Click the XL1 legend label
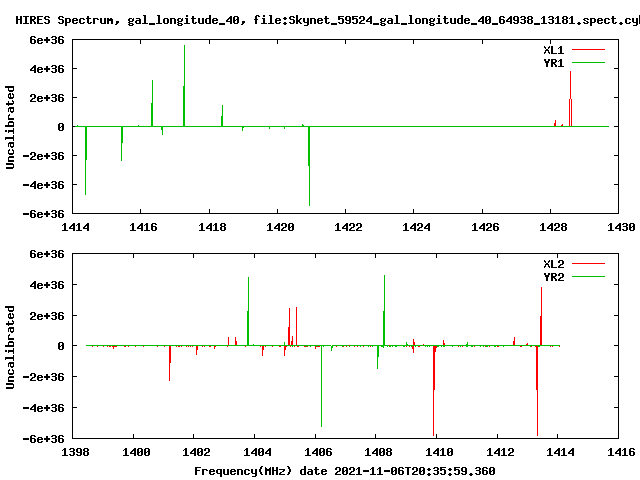 [x=553, y=50]
